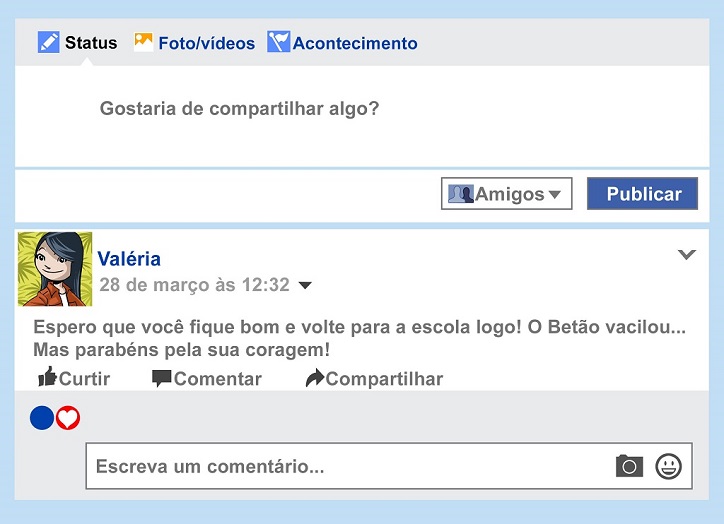Switch to the Status tab

pyautogui.click(x=78, y=42)
